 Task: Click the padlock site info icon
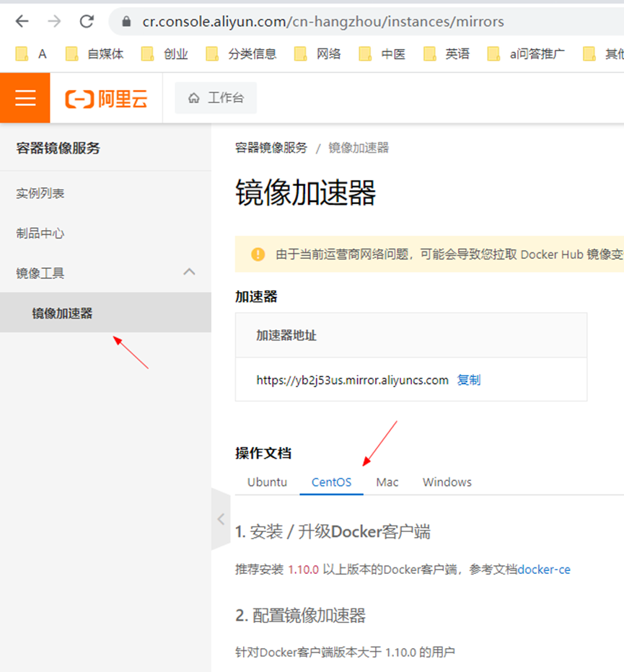tap(126, 22)
